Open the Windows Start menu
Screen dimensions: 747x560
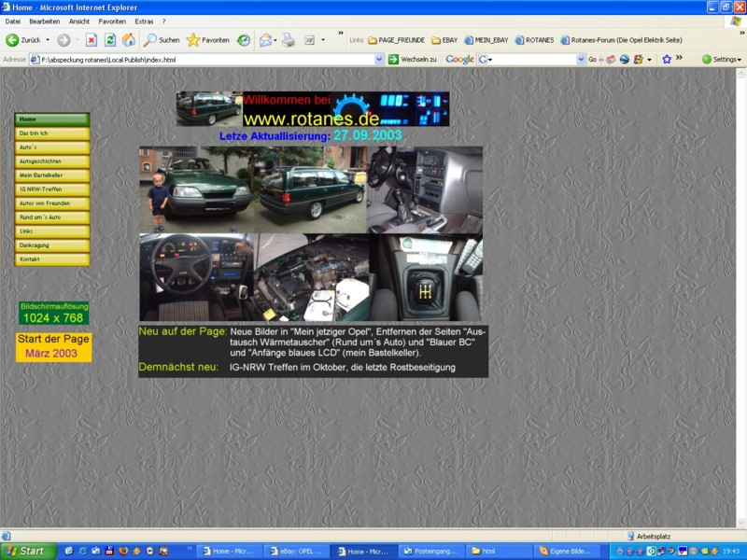28,551
